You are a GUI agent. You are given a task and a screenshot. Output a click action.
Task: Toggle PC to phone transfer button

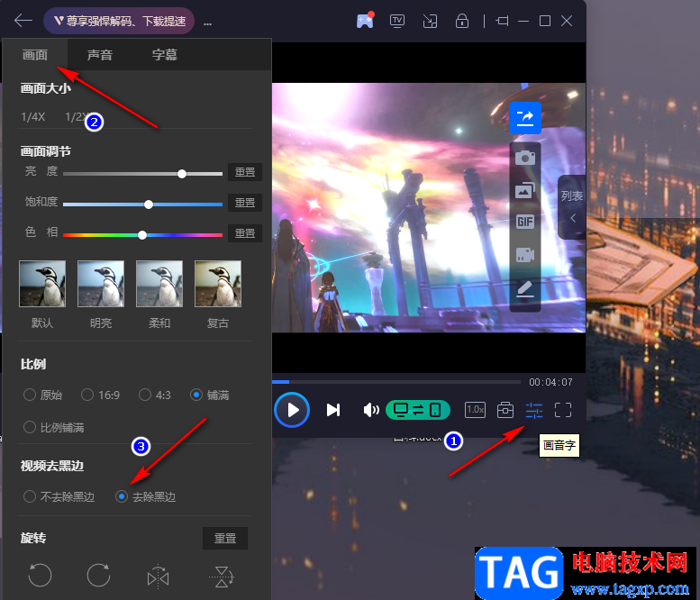click(418, 410)
